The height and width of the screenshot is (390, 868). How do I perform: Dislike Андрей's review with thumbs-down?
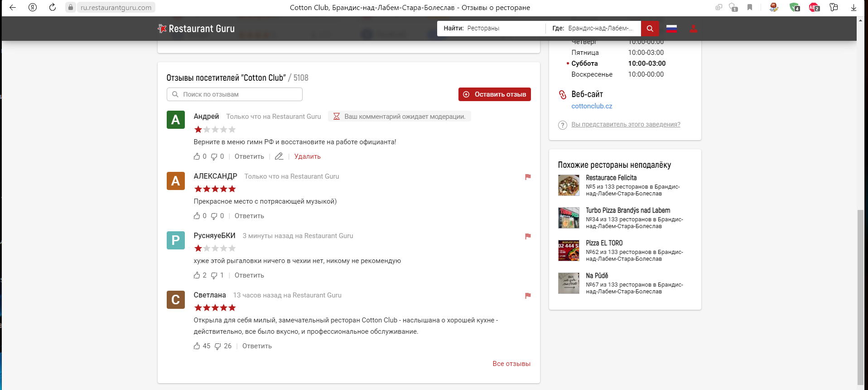214,156
